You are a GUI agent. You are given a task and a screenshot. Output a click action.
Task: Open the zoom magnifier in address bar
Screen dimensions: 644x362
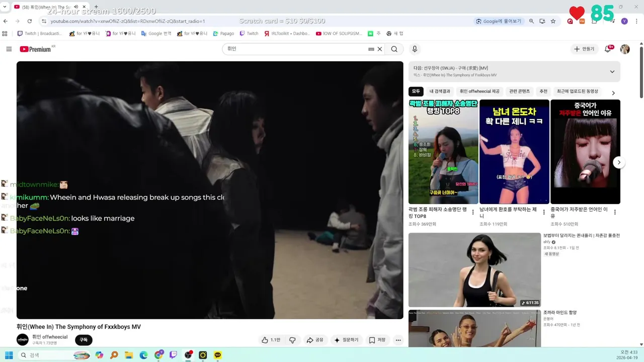tap(531, 21)
